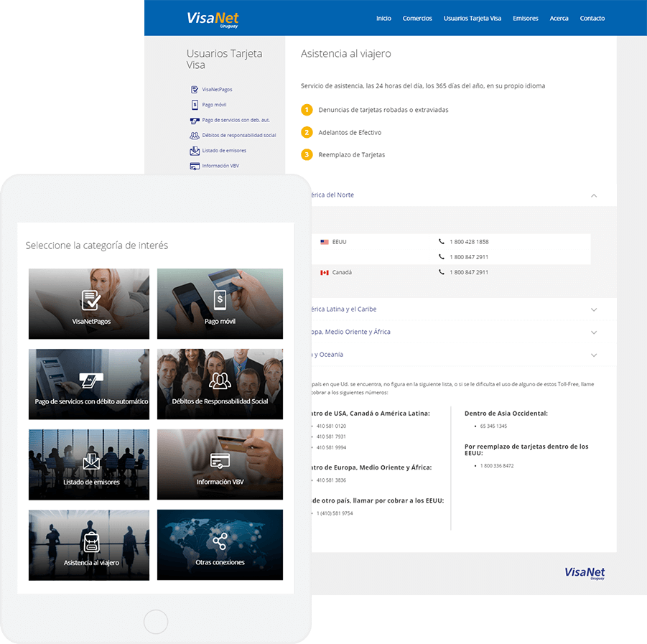647x644 pixels.
Task: Select the Asistencia al viajero suitcase icon tile
Action: click(x=88, y=544)
